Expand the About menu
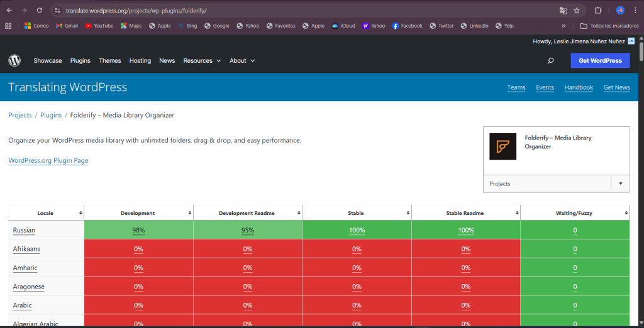Viewport: 644px width, 328px height. point(242,61)
